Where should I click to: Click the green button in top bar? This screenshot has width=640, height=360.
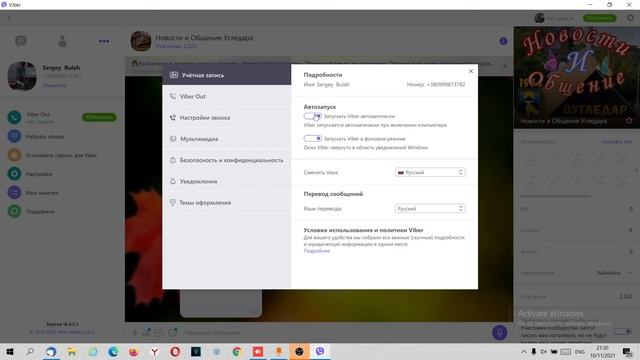(x=600, y=18)
